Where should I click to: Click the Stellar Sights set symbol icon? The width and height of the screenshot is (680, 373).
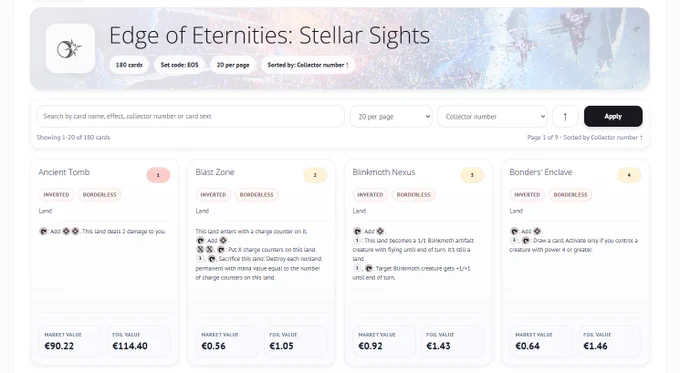pos(70,49)
